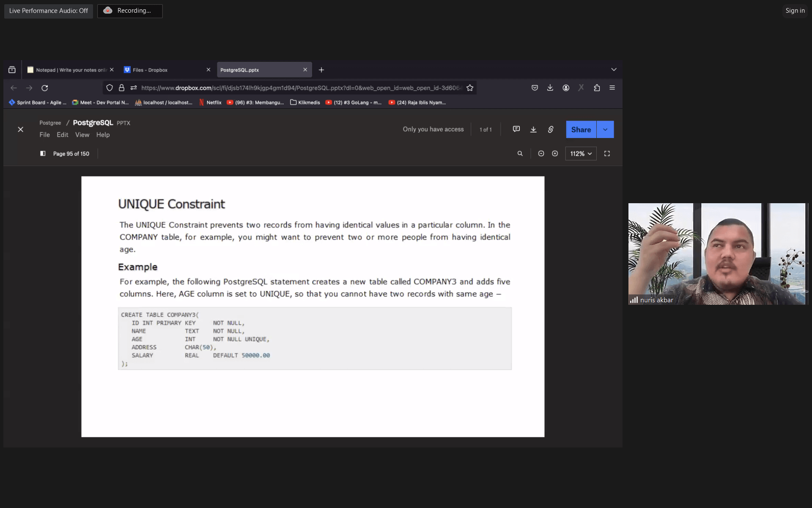Screen dimensions: 812x508
Task: Open the 112% zoom level dropdown
Action: click(x=581, y=154)
